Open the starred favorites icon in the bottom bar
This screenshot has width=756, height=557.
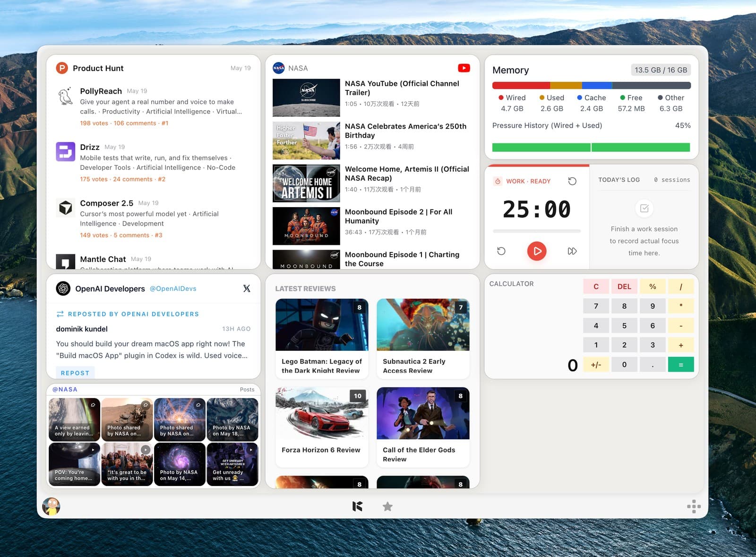pos(387,506)
